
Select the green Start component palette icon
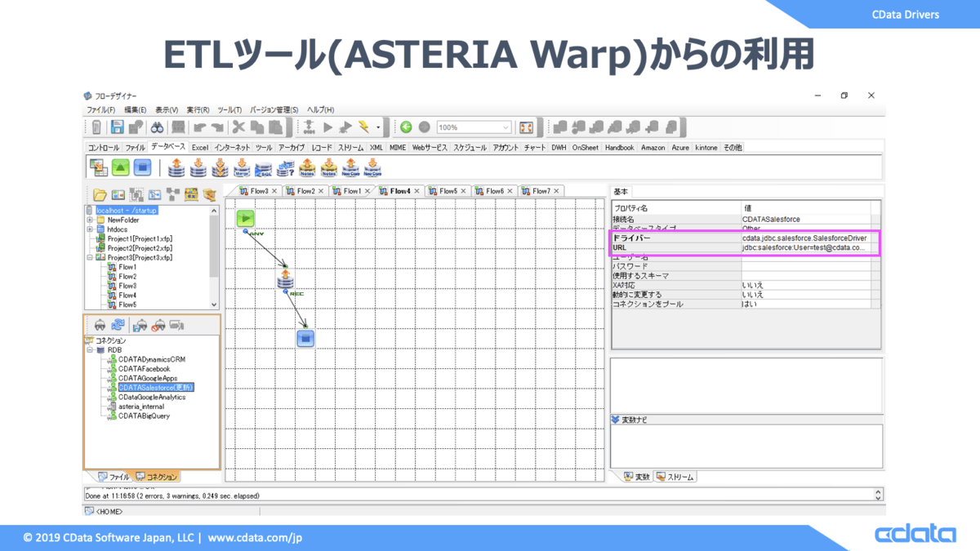121,167
